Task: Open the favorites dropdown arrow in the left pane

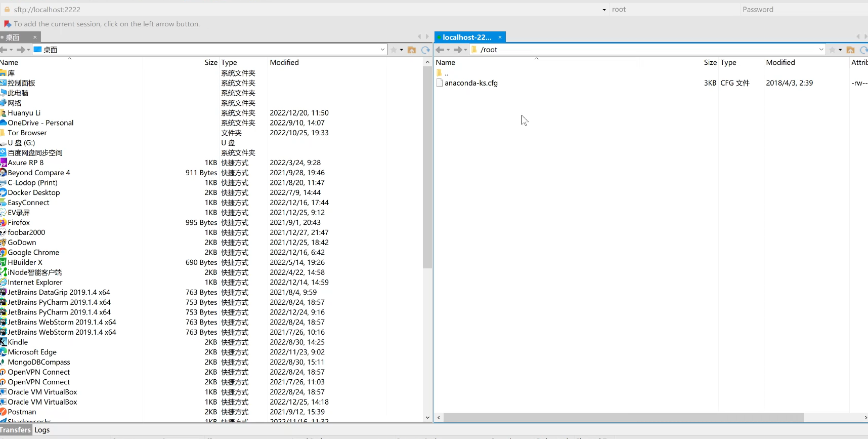Action: pos(402,50)
